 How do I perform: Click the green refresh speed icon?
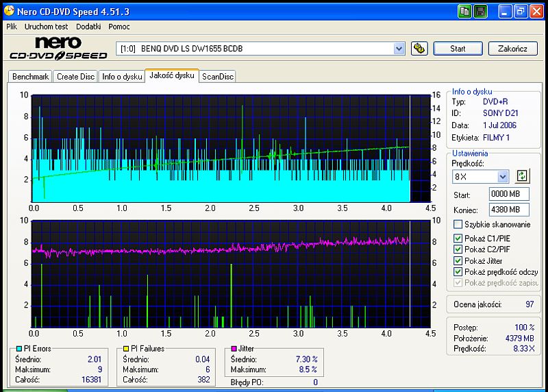(522, 176)
